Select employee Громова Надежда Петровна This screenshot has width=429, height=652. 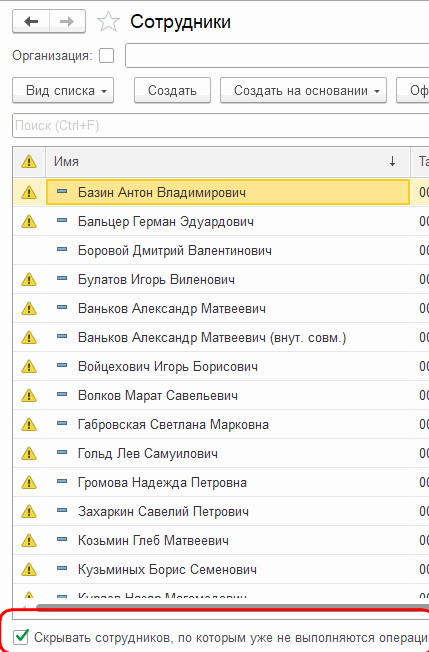(163, 482)
